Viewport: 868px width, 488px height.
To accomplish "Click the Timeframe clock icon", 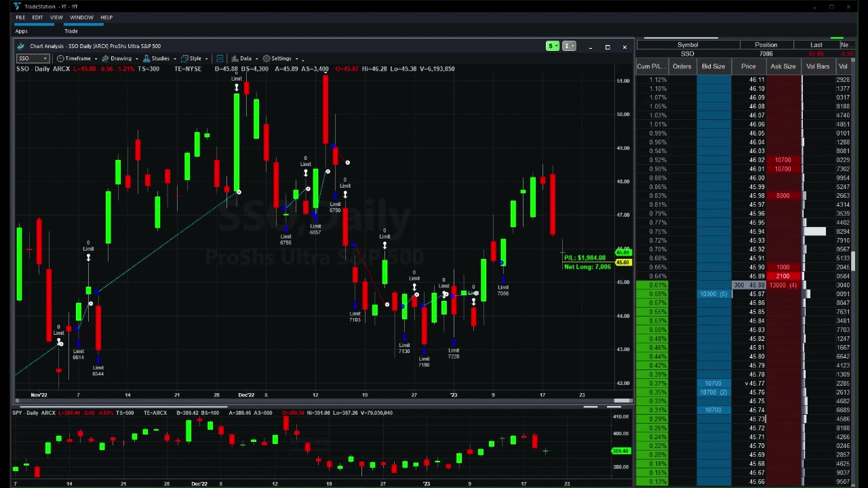I will (60, 58).
